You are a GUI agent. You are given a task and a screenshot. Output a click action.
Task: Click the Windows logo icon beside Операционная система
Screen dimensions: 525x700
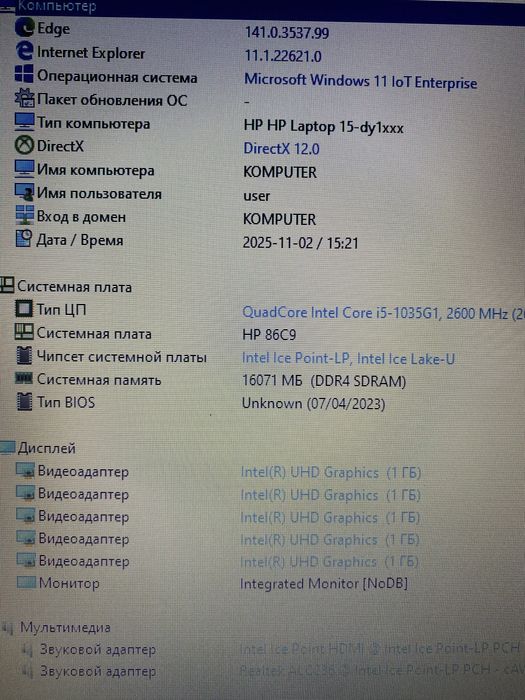24,74
